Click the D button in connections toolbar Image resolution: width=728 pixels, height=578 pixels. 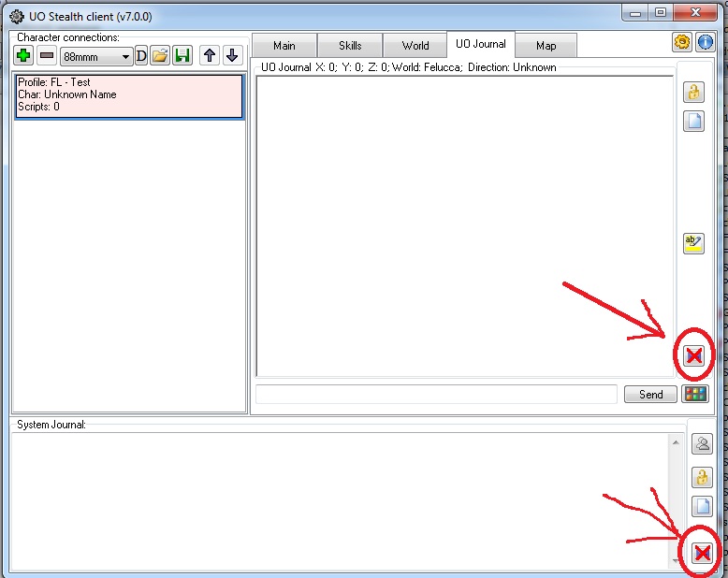(x=141, y=56)
